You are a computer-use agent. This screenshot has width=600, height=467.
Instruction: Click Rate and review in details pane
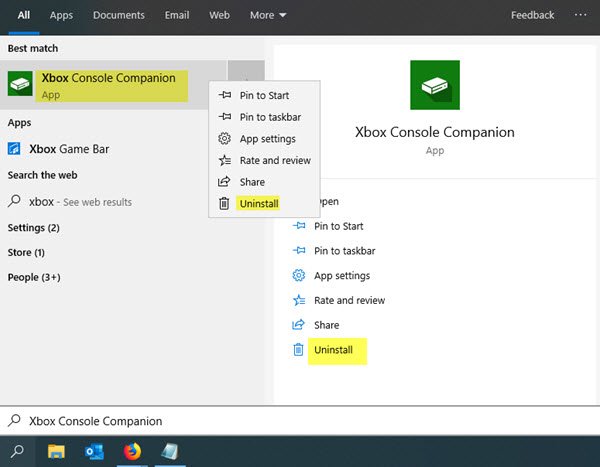point(349,300)
